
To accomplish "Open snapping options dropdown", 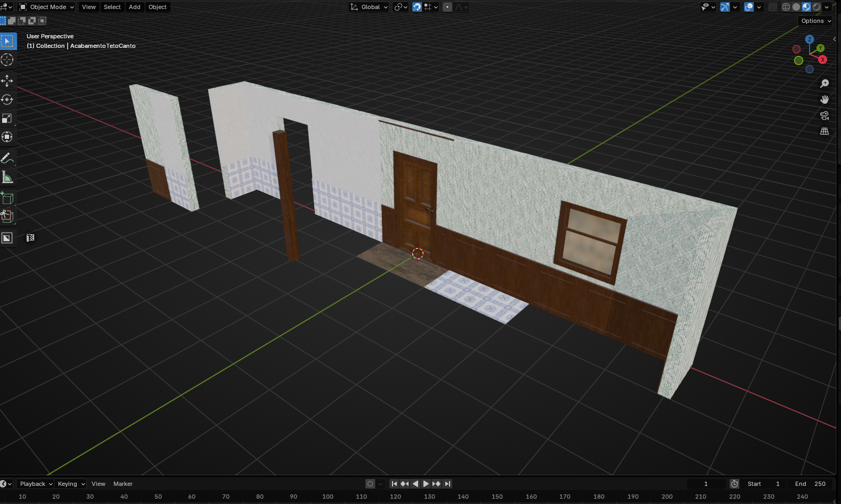I will coord(431,7).
